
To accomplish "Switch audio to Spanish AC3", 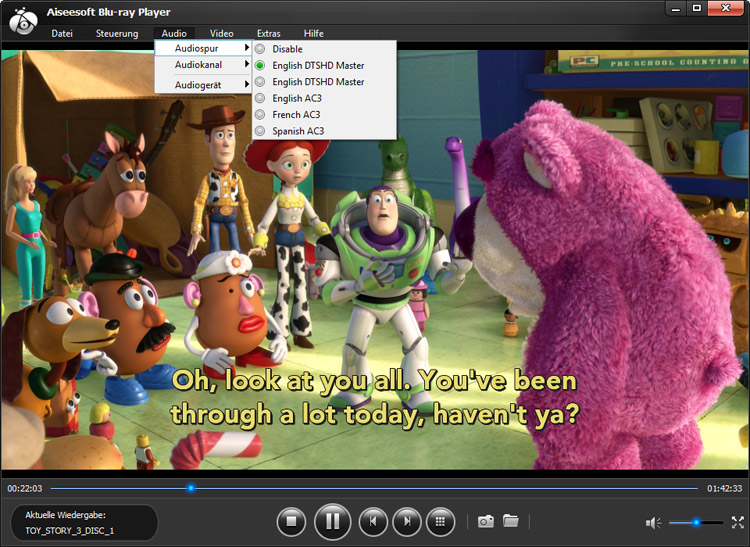I will (297, 131).
